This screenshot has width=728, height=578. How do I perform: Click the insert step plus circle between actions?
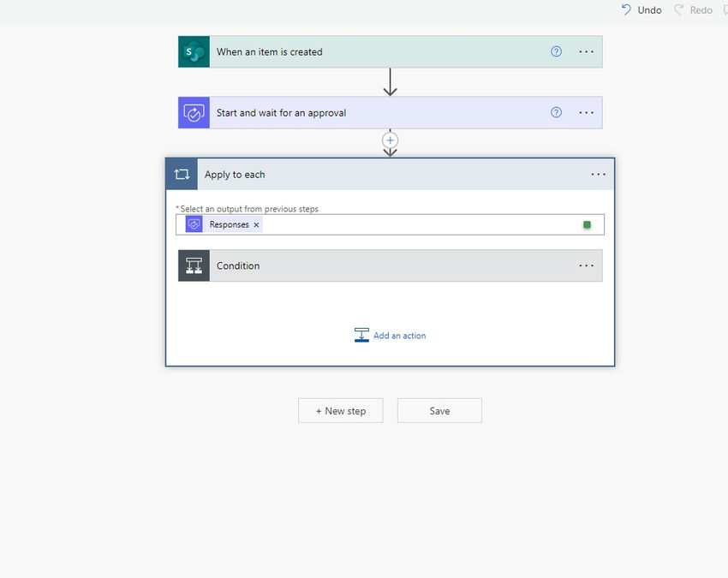coord(390,140)
